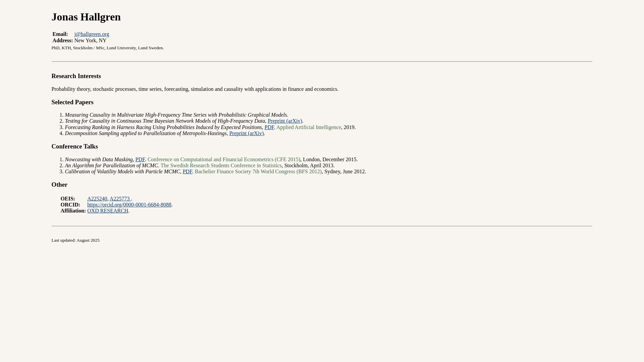Open Preprint (arXiv) link for Decomposition Sampling paper

click(247, 133)
